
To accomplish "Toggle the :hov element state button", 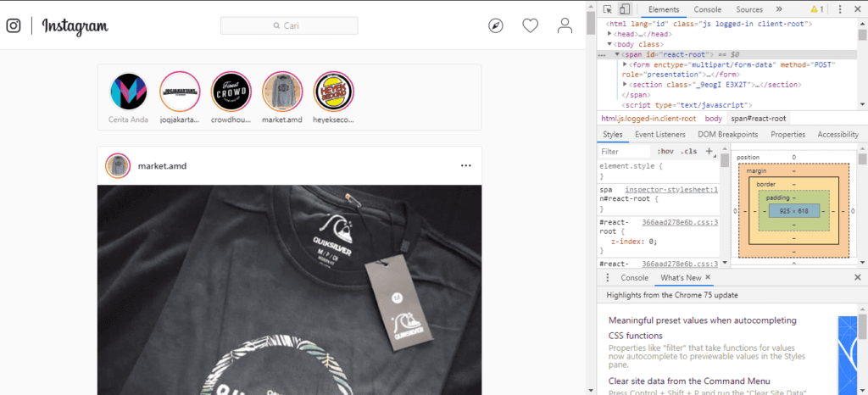I will [665, 151].
